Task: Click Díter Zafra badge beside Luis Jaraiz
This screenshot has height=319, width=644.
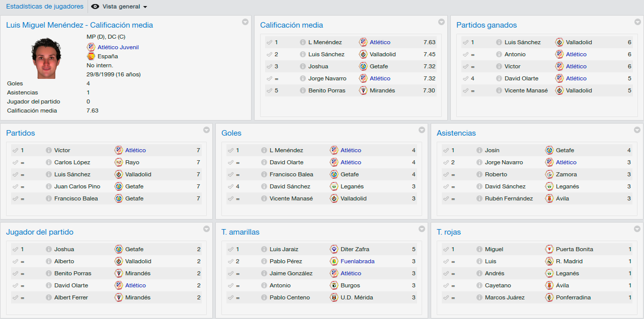Action: 334,249
